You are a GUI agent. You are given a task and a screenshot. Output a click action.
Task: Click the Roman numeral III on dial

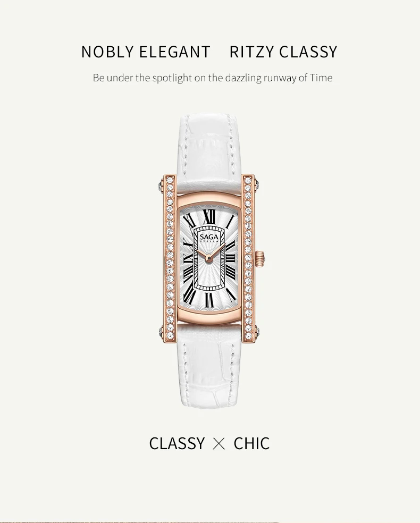click(230, 257)
